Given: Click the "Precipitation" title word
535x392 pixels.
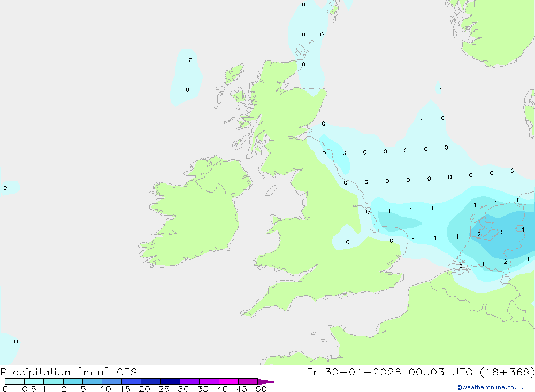Looking at the screenshot, I should point(35,372).
